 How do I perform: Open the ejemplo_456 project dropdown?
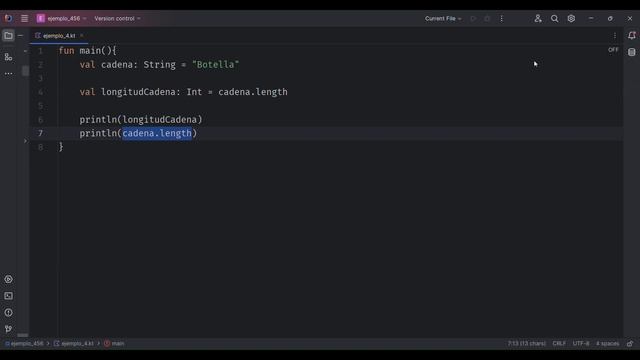click(62, 18)
